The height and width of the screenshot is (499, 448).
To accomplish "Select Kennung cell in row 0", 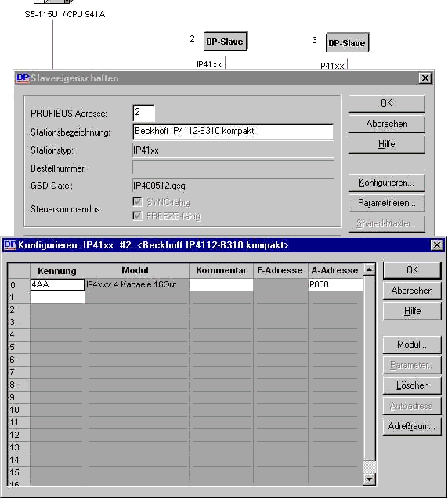I will pos(57,284).
